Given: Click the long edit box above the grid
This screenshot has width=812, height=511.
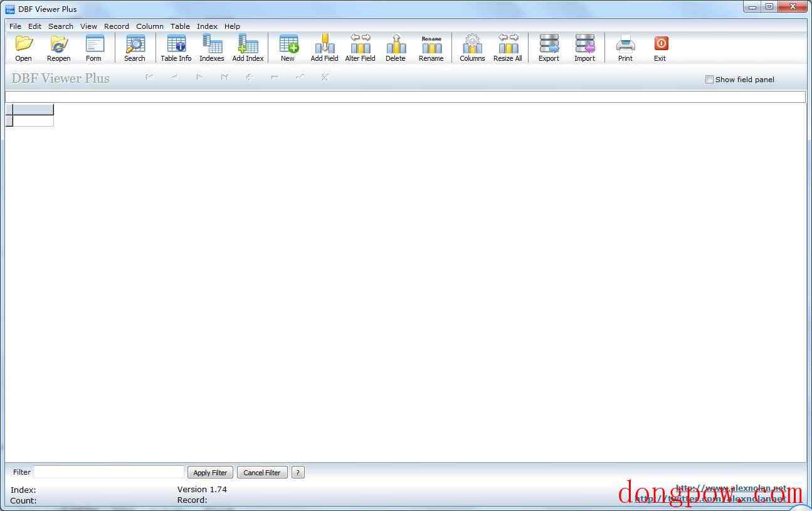Looking at the screenshot, I should (x=405, y=97).
